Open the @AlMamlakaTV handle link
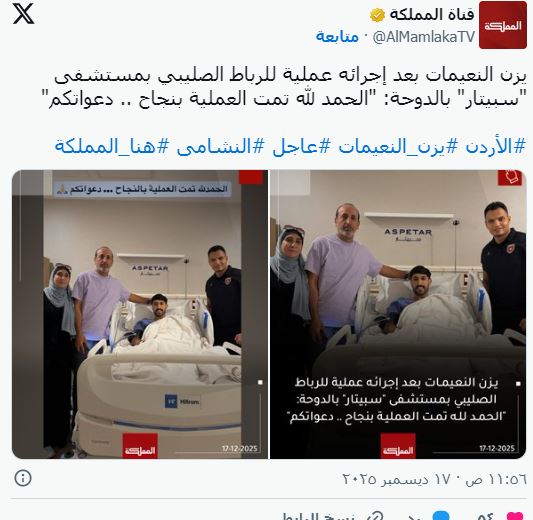 click(424, 37)
